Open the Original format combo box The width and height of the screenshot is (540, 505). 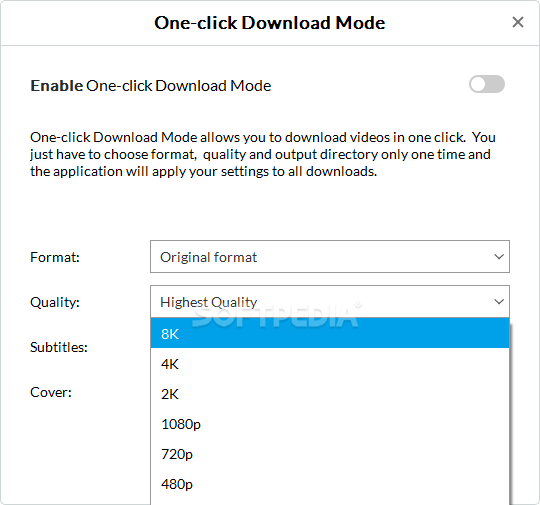point(330,257)
